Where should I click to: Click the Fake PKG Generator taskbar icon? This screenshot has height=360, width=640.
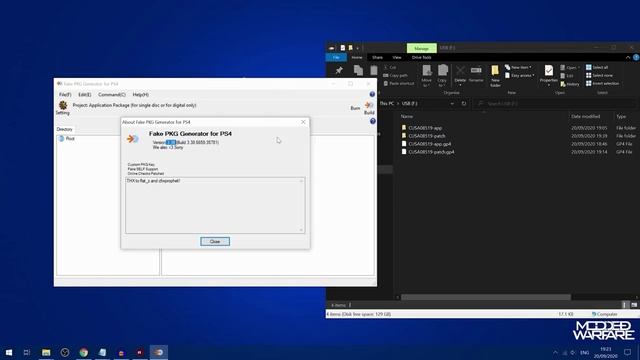coord(159,352)
